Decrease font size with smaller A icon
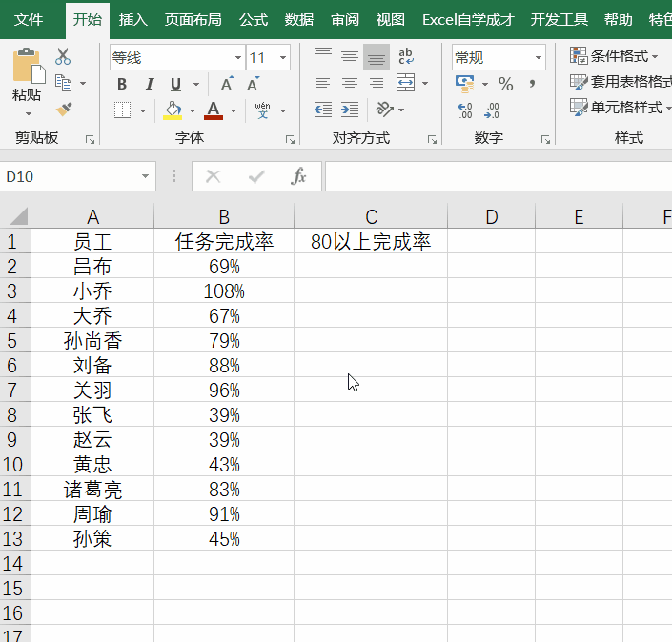Image resolution: width=672 pixels, height=642 pixels. 254,84
